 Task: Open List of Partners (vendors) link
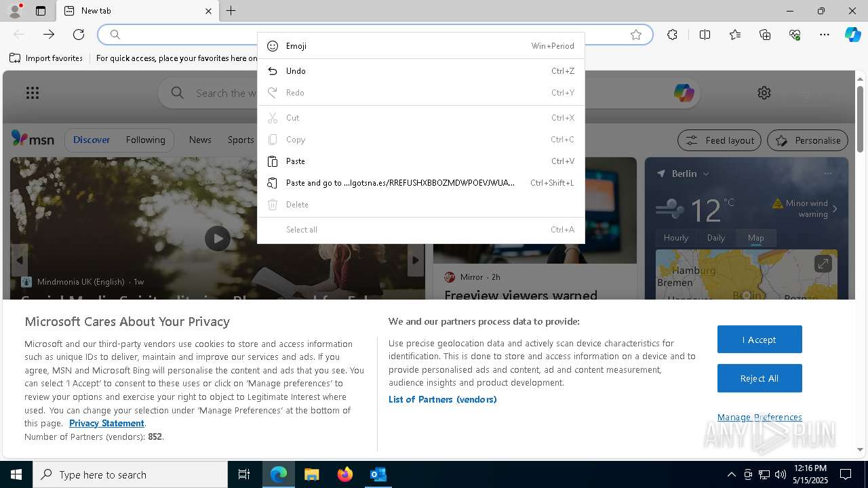coord(443,399)
